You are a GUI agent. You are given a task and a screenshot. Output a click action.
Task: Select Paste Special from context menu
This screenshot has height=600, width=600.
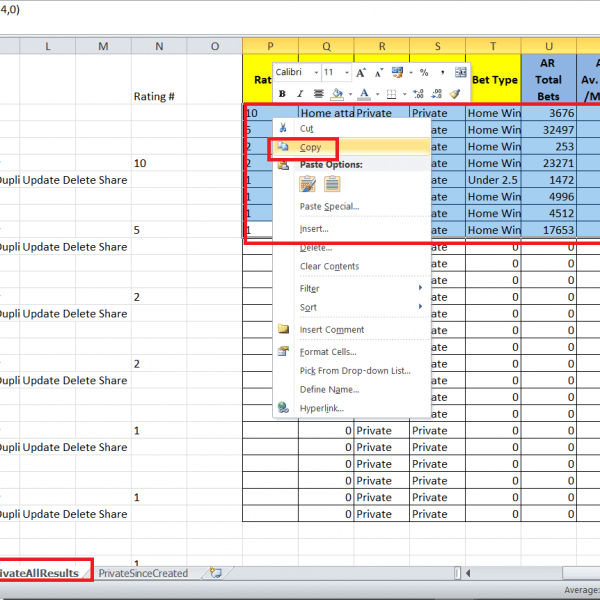tap(329, 206)
